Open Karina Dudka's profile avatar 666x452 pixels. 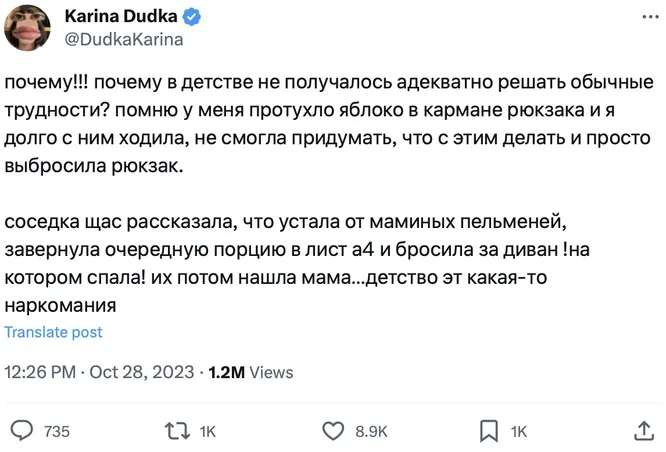coord(27,28)
